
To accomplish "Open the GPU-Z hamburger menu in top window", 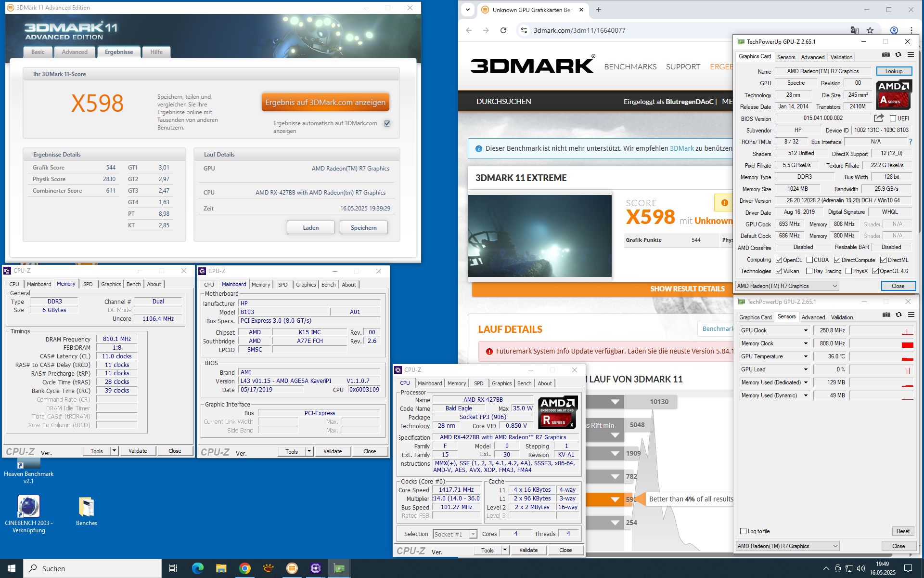I will 911,55.
